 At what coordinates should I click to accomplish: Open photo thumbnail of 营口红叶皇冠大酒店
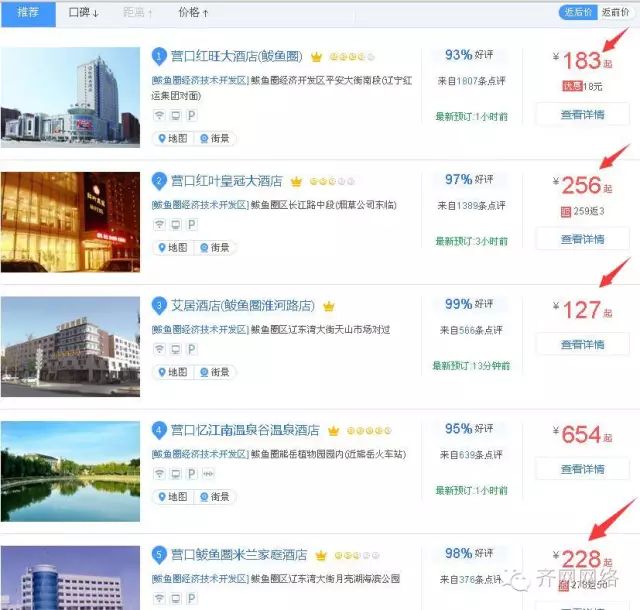click(x=70, y=222)
